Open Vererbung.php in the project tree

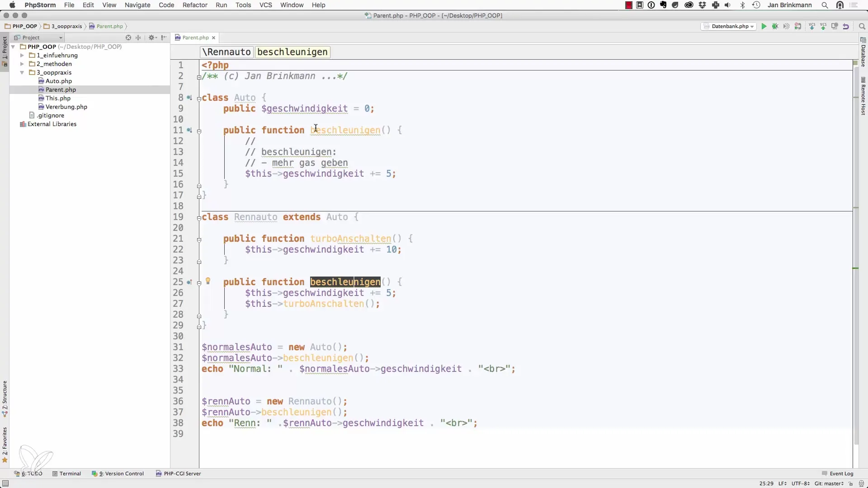pyautogui.click(x=62, y=107)
